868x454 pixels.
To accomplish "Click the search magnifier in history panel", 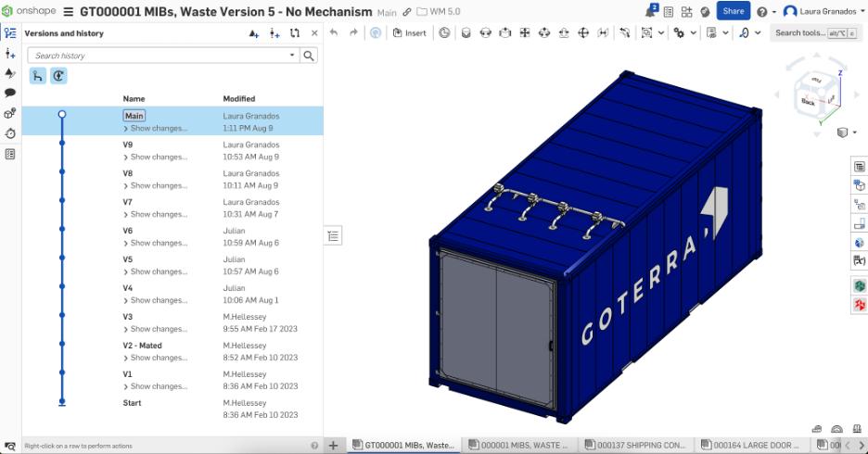I will click(309, 56).
